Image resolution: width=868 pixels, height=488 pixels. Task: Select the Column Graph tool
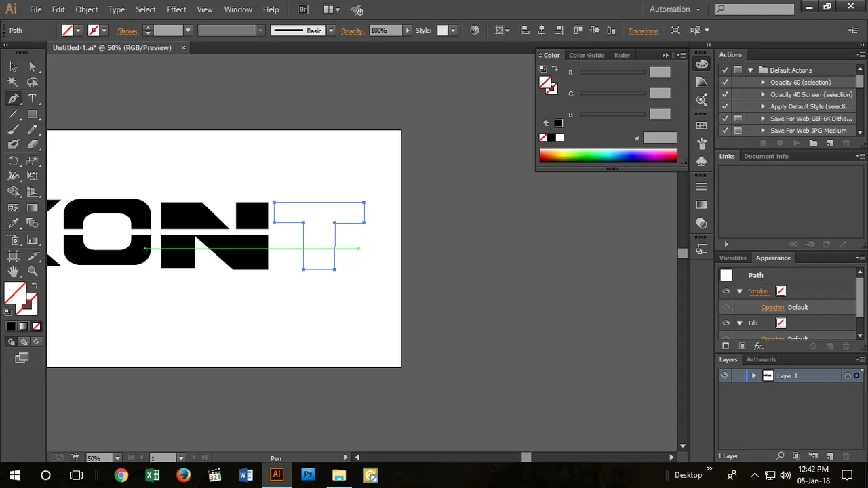33,240
